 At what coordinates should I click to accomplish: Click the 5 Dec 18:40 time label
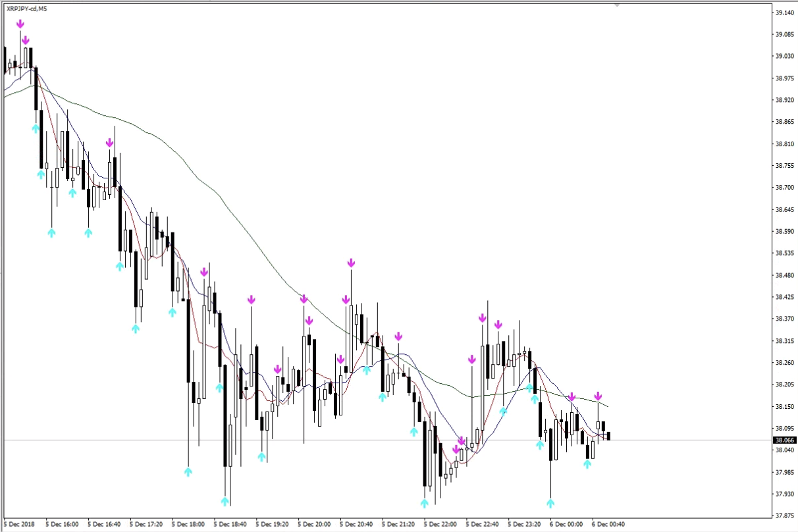pos(231,525)
